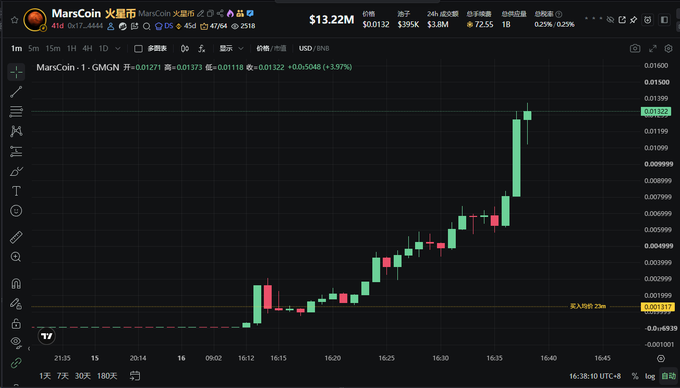Toggle 自动 auto scale

pyautogui.click(x=668, y=376)
